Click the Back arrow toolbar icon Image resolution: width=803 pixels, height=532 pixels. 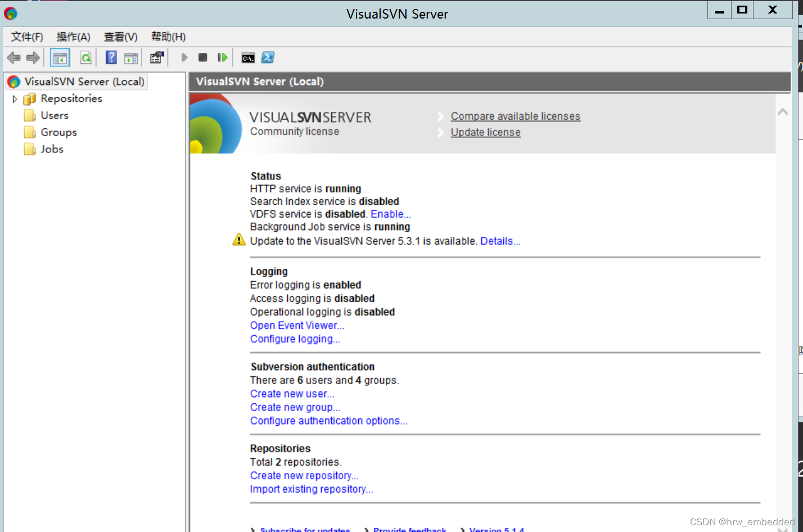(14, 57)
